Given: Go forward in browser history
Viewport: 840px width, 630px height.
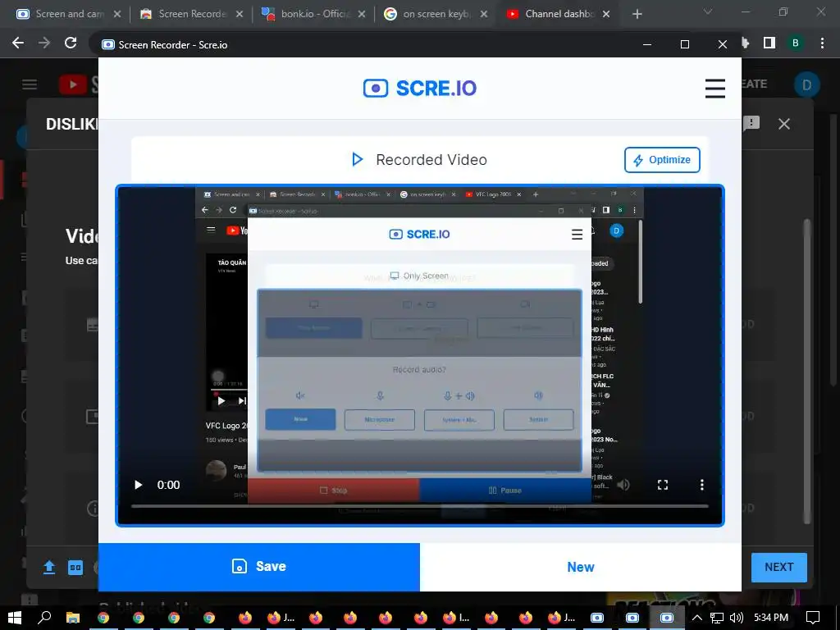Looking at the screenshot, I should (44, 43).
